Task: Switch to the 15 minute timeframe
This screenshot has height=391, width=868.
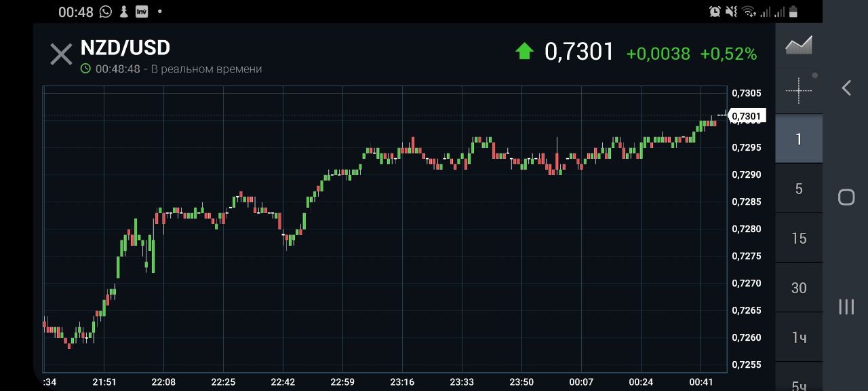Action: (799, 238)
